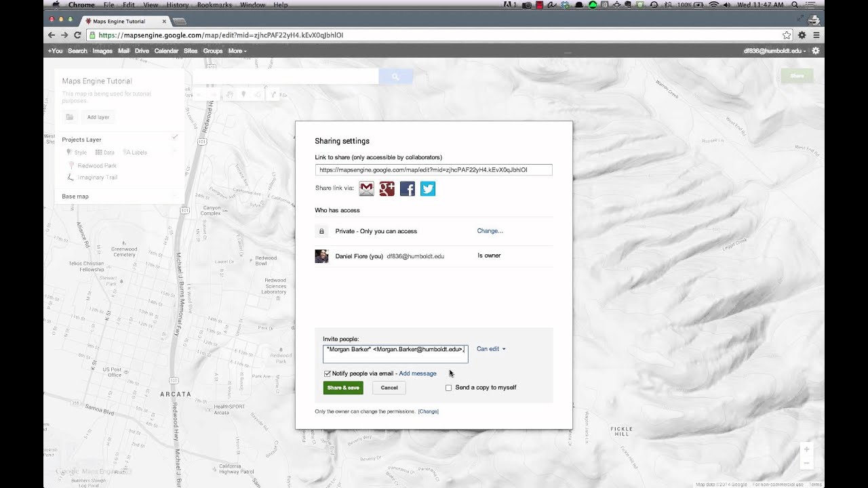Select the hand pan tool

[x=230, y=94]
